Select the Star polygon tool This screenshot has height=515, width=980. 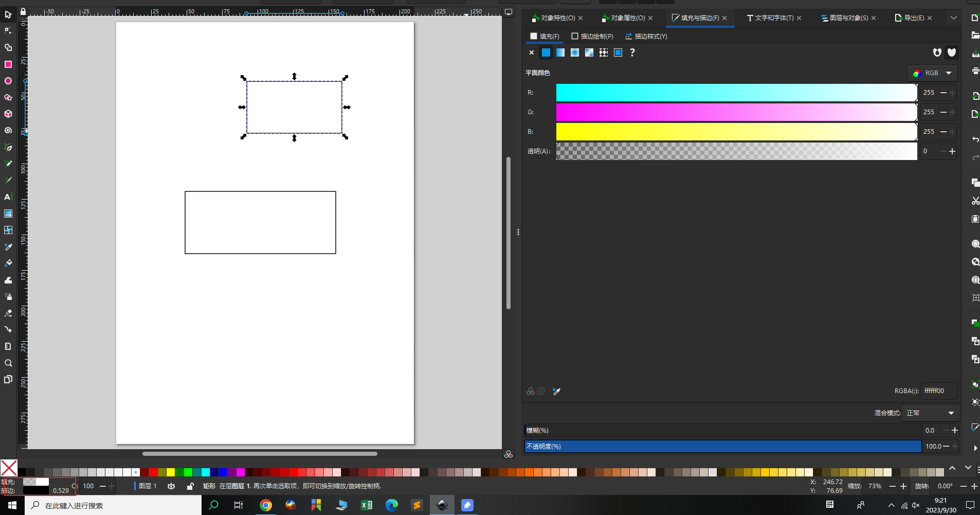(x=8, y=97)
